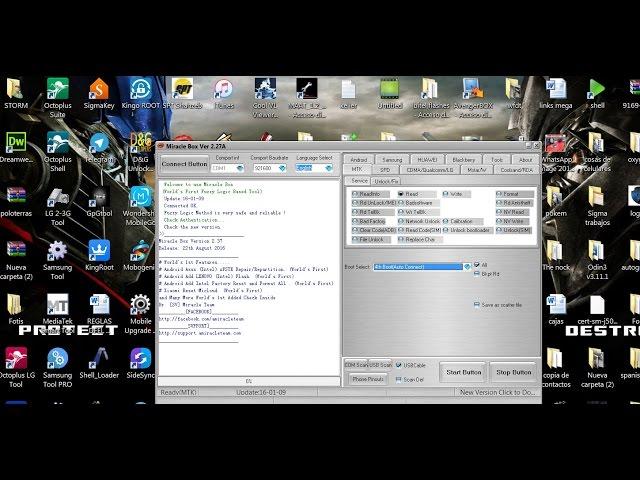The width and height of the screenshot is (640, 480).
Task: Open the LG 2-3G Tool shortcut
Action: pos(58,206)
